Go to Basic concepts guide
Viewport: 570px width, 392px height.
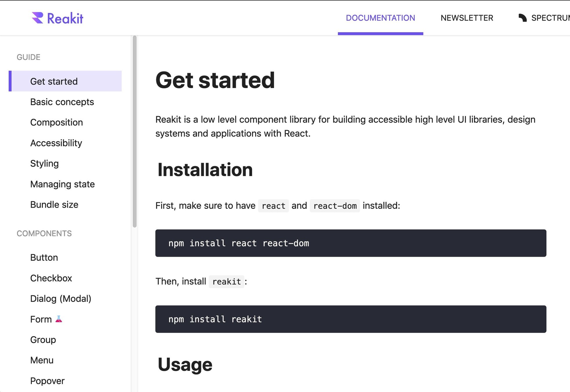tap(62, 102)
